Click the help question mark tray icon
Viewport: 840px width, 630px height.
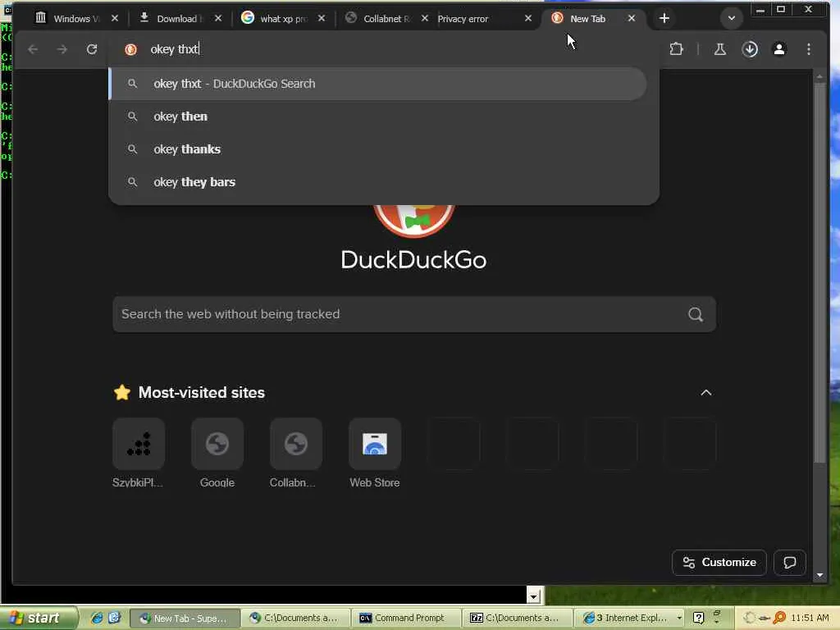point(698,619)
